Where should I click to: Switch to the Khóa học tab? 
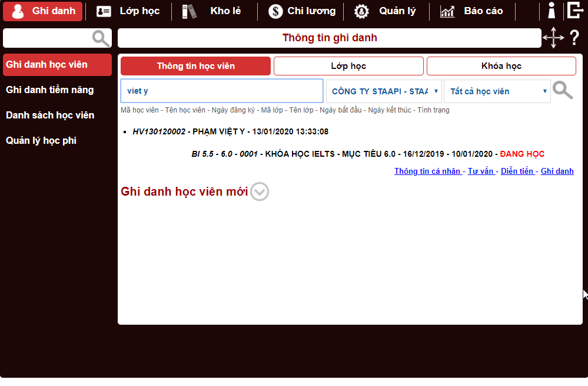pyautogui.click(x=501, y=65)
